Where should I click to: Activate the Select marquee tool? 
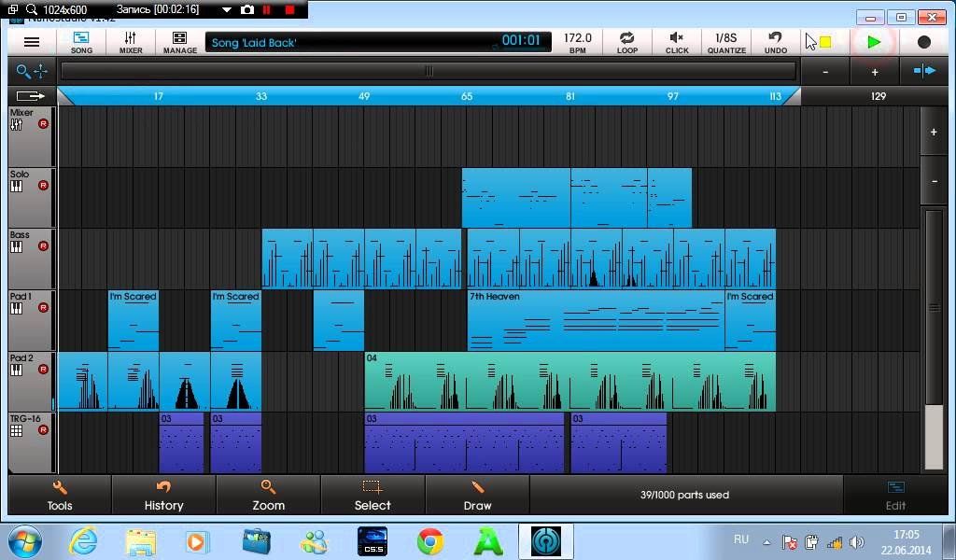[373, 495]
